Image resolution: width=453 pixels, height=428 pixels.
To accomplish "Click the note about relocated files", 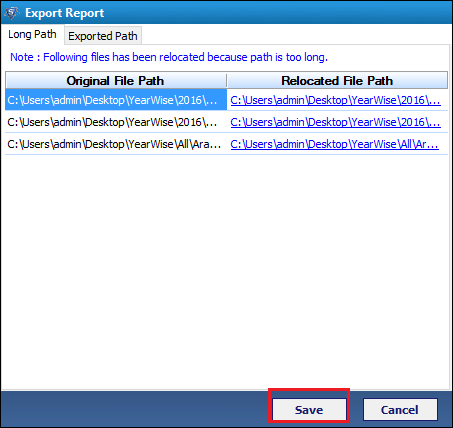I will point(169,57).
